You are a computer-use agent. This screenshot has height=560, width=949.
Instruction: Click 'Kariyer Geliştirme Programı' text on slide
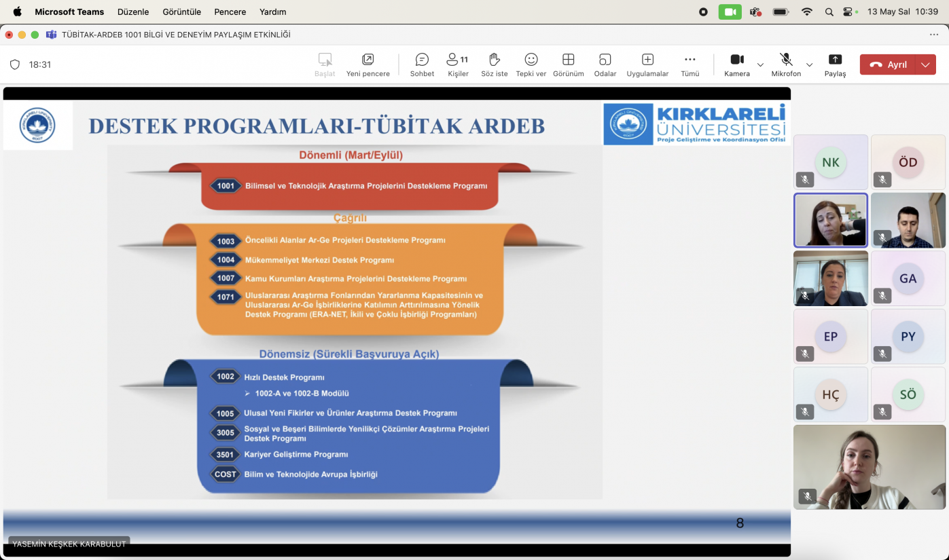click(x=296, y=454)
